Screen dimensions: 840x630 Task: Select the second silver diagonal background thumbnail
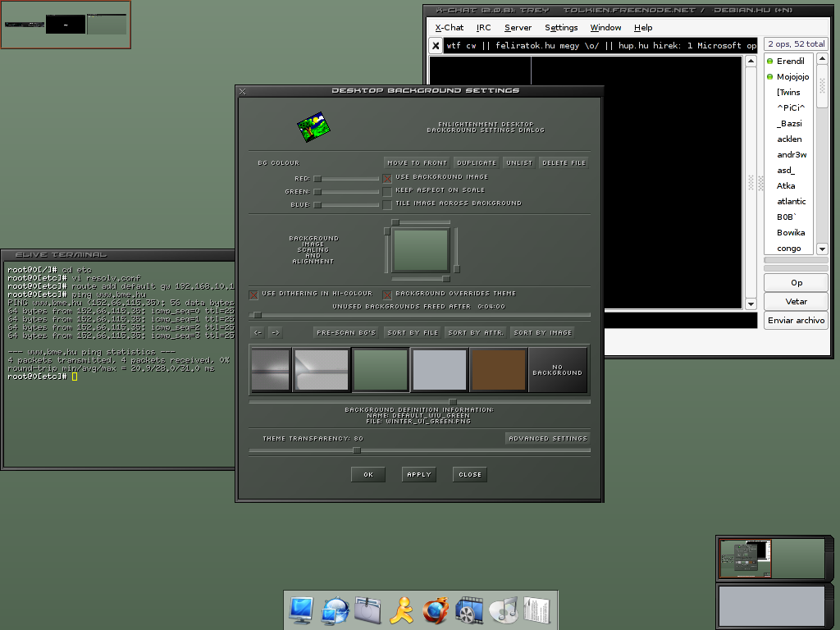(322, 370)
